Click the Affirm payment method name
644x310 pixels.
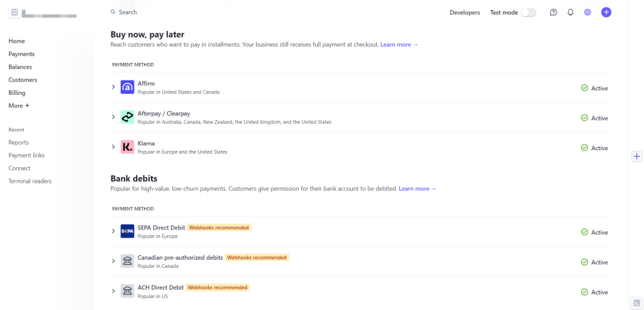coord(146,84)
